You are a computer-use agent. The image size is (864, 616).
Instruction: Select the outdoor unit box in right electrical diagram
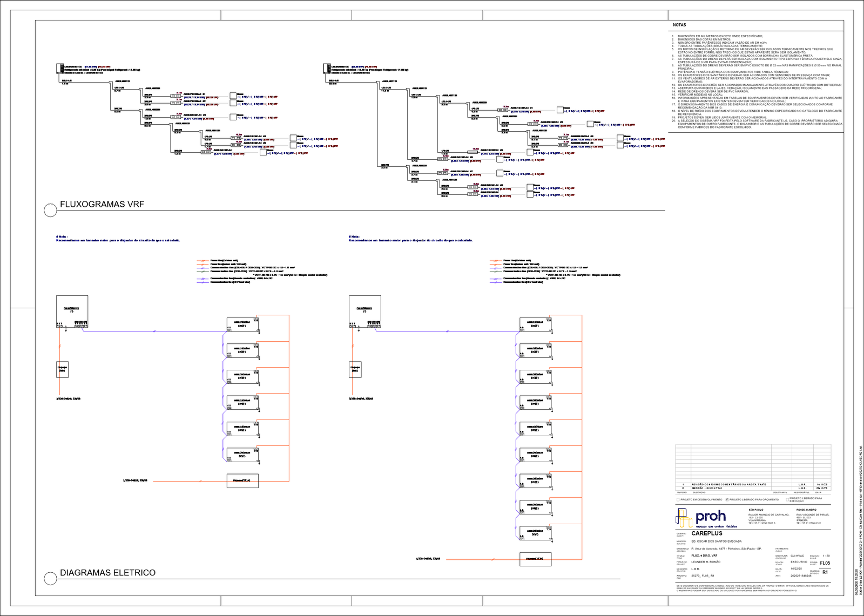(x=365, y=312)
